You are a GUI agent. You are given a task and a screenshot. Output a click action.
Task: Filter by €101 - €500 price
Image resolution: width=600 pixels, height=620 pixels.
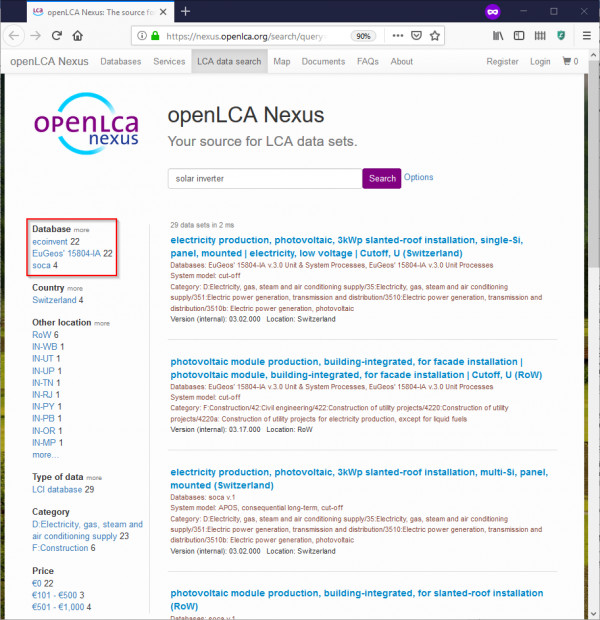(55, 595)
